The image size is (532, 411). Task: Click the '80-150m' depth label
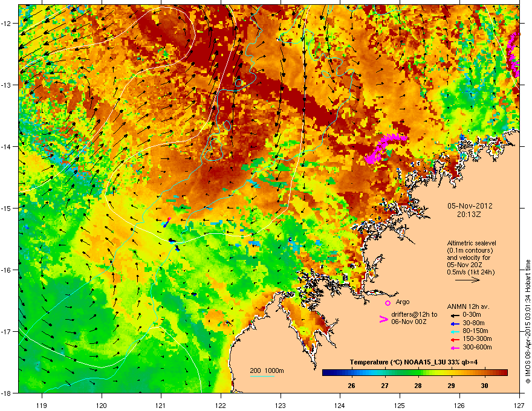(x=475, y=331)
